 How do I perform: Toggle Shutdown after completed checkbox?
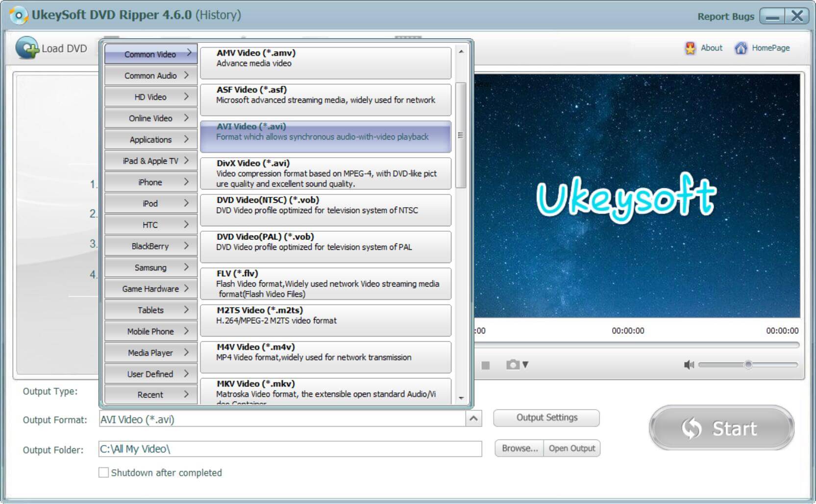coord(103,473)
